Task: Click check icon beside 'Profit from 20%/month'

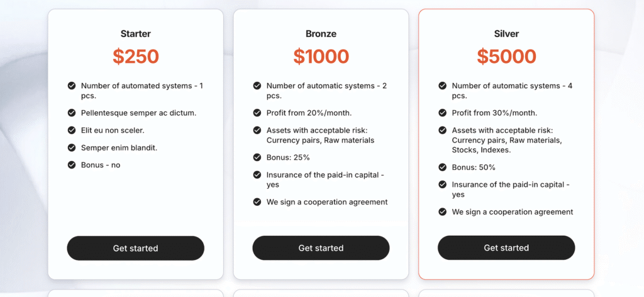Action: point(257,113)
